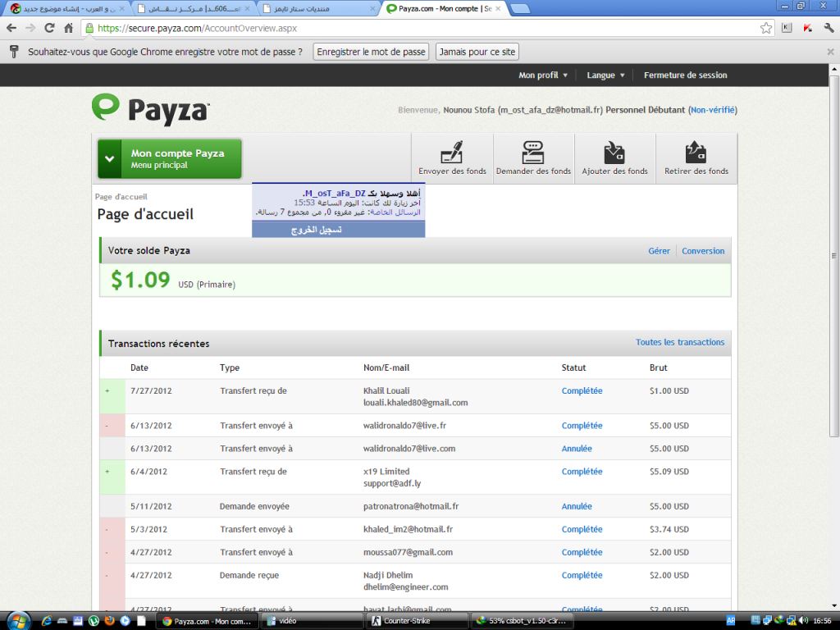Viewport: 840px width, 630px height.
Task: Click Fermeture de session
Action: click(x=685, y=75)
